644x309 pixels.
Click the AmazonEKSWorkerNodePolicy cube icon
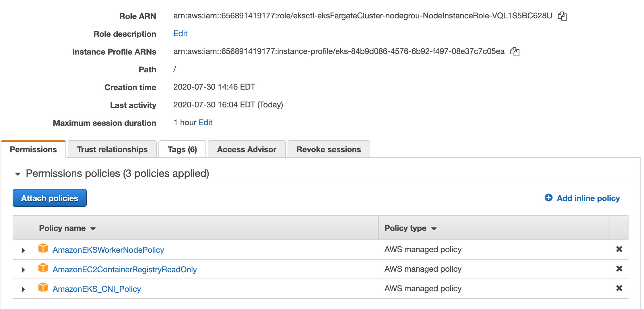(x=43, y=249)
